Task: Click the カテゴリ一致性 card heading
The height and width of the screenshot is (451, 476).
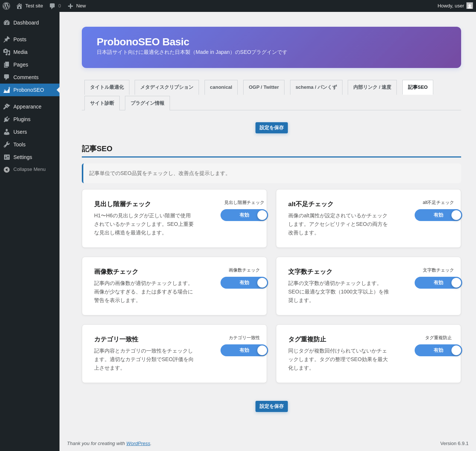Action: [116, 339]
